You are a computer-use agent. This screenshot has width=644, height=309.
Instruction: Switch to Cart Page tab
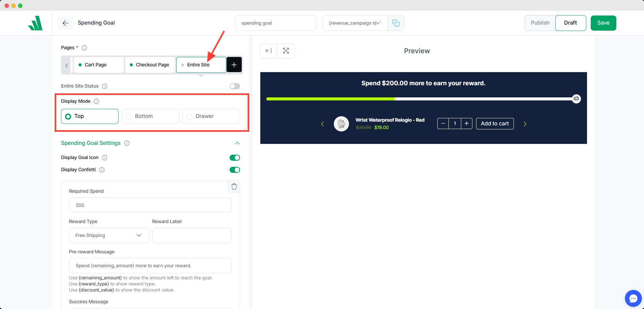tap(98, 65)
